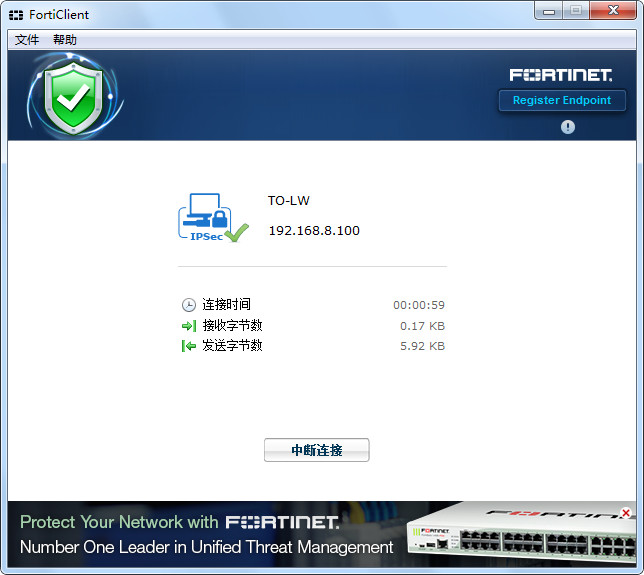
Task: Click the 连接时间 label
Action: point(226,304)
